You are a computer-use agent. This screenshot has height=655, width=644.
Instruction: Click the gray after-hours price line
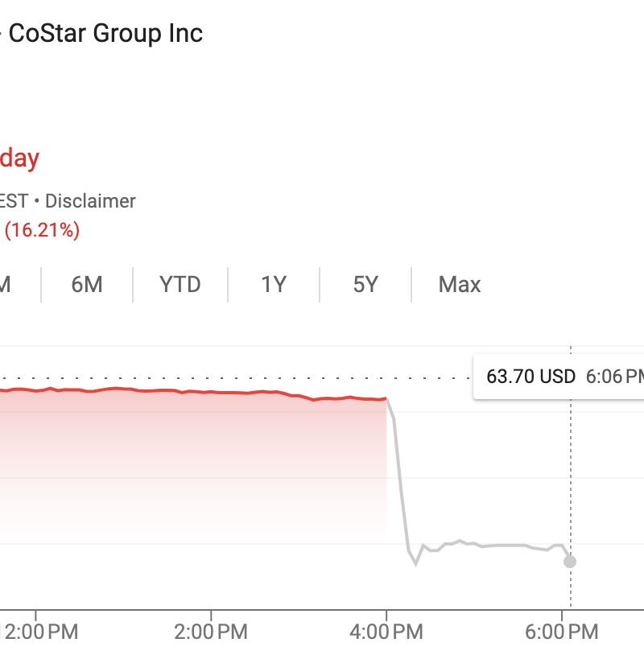[499, 546]
